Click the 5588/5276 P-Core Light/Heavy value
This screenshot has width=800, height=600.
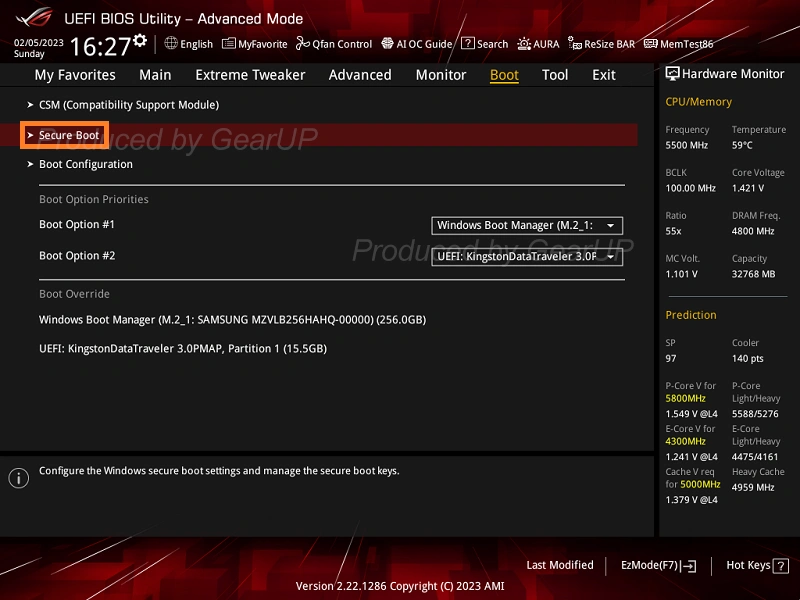(x=755, y=414)
